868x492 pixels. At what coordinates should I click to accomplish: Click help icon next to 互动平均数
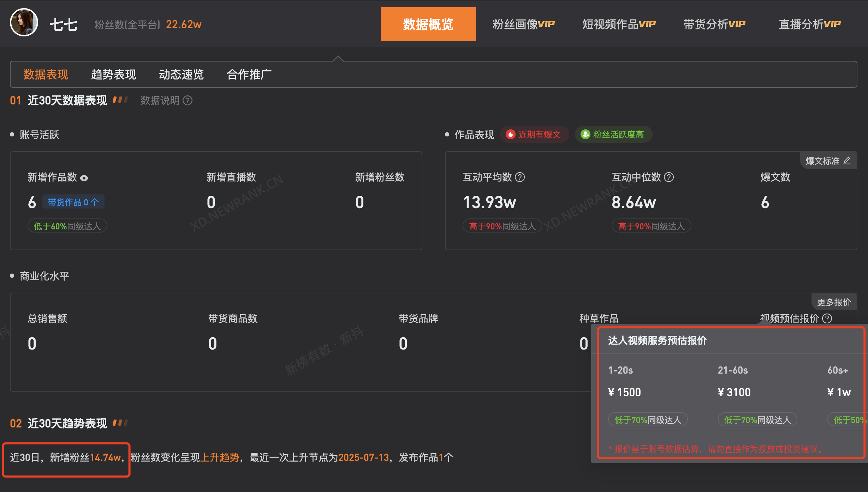click(x=520, y=177)
